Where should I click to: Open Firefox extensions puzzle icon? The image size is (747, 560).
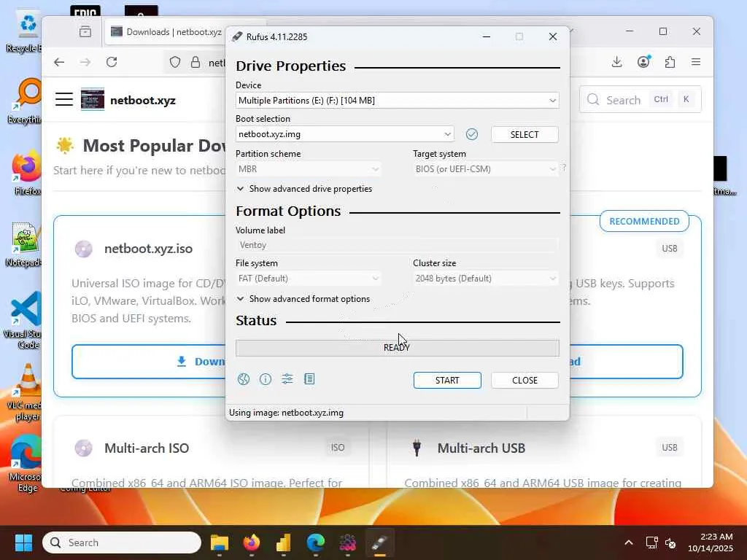point(670,62)
